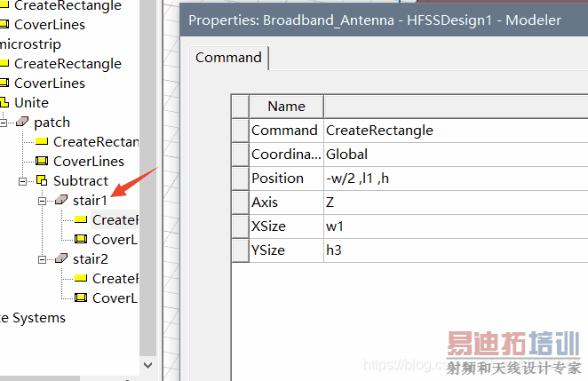Viewport: 588px width, 381px height.
Task: Select the patch object in tree
Action: coord(52,123)
